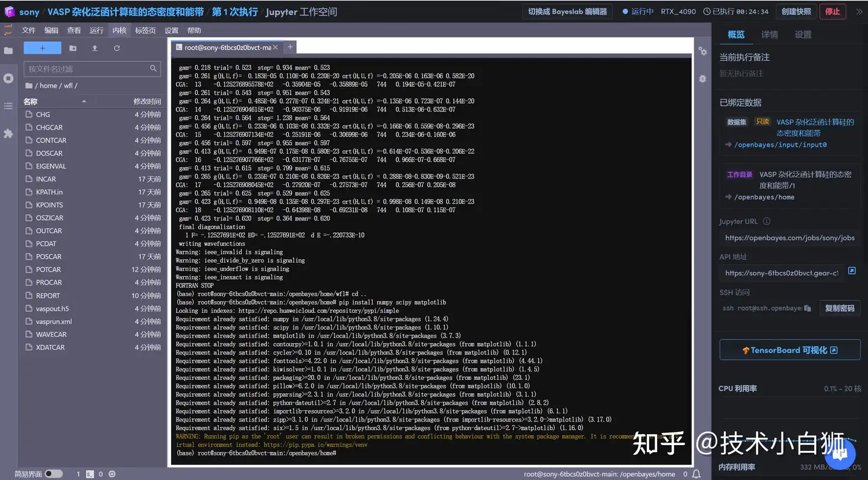Switch to the 设置 tab in right panel

(x=803, y=34)
